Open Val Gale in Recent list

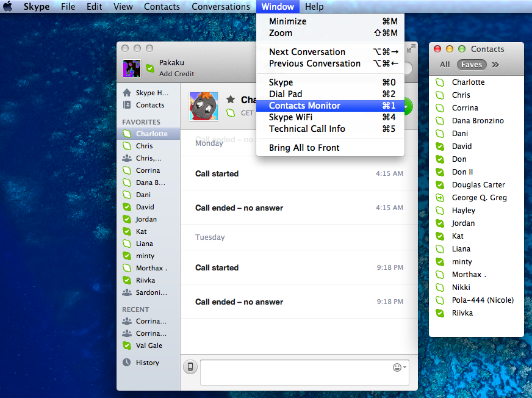click(x=148, y=346)
